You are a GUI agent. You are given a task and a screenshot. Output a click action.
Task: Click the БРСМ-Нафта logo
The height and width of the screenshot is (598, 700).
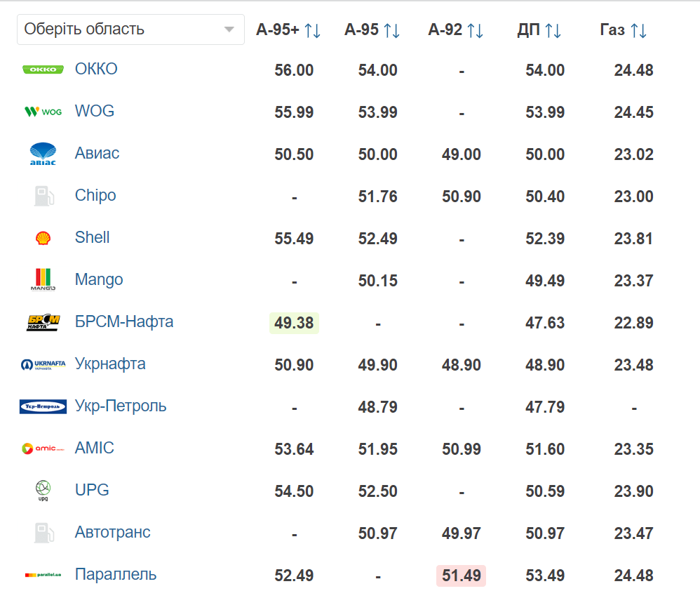(43, 322)
